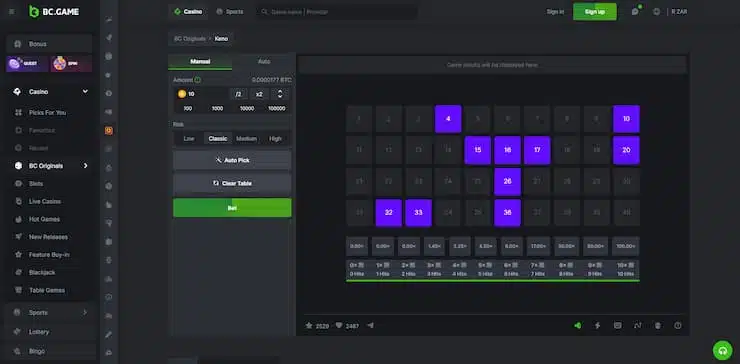The height and width of the screenshot is (364, 740).
Task: Expand the Sports sidebar arrow
Action: tap(85, 313)
